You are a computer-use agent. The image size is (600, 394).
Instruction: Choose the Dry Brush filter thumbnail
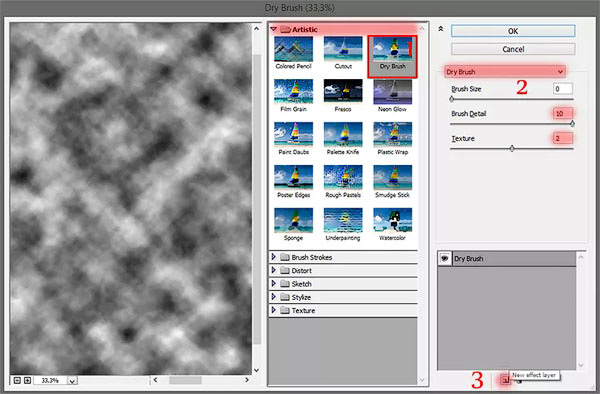click(392, 49)
